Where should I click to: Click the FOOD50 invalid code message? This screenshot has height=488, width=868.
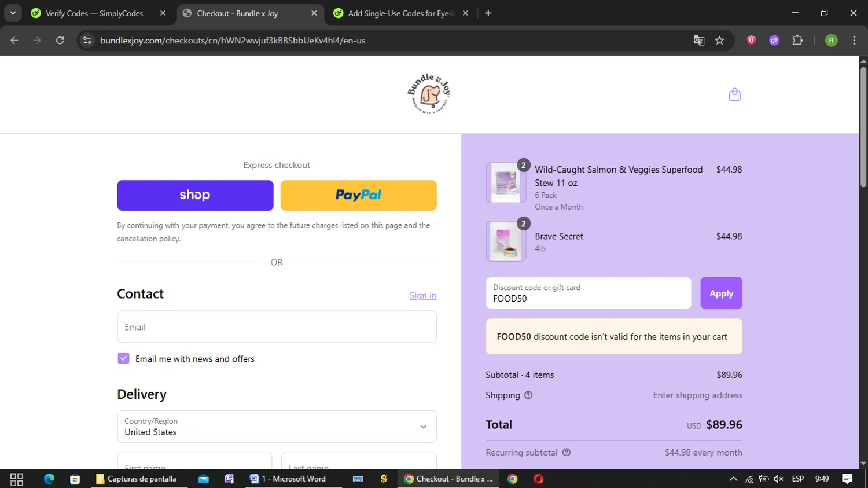click(x=614, y=336)
